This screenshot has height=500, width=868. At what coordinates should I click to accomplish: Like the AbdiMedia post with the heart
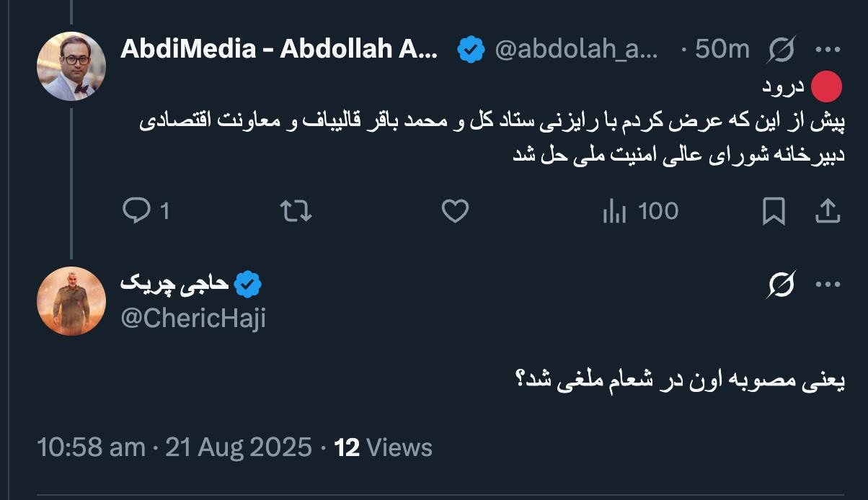pyautogui.click(x=455, y=211)
